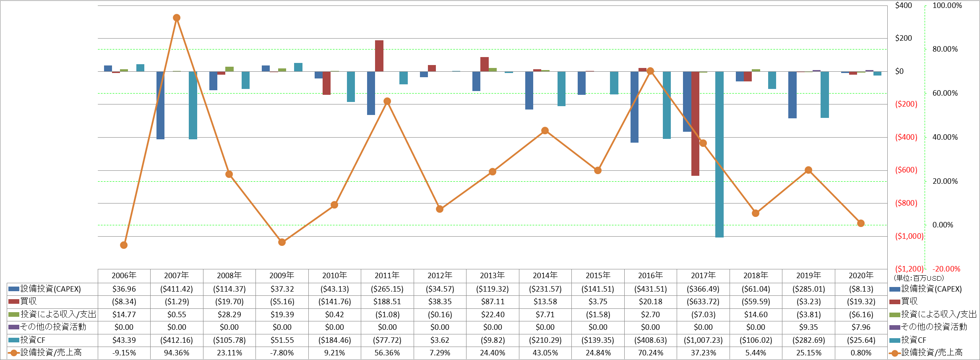Click the CAPEX value ($285.01) for 2019年
980x360 pixels.
point(808,289)
